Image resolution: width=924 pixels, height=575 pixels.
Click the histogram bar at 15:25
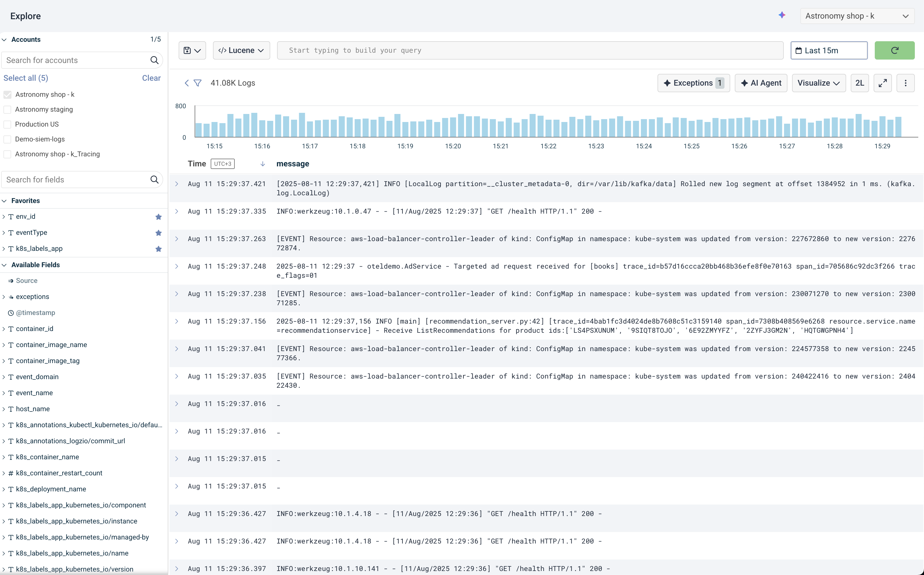(x=692, y=129)
